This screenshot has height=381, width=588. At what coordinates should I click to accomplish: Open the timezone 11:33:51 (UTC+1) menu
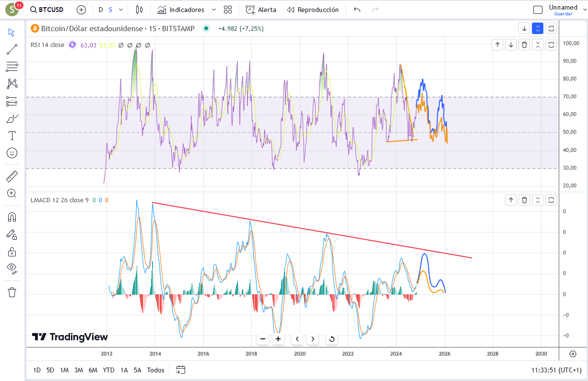pyautogui.click(x=556, y=370)
